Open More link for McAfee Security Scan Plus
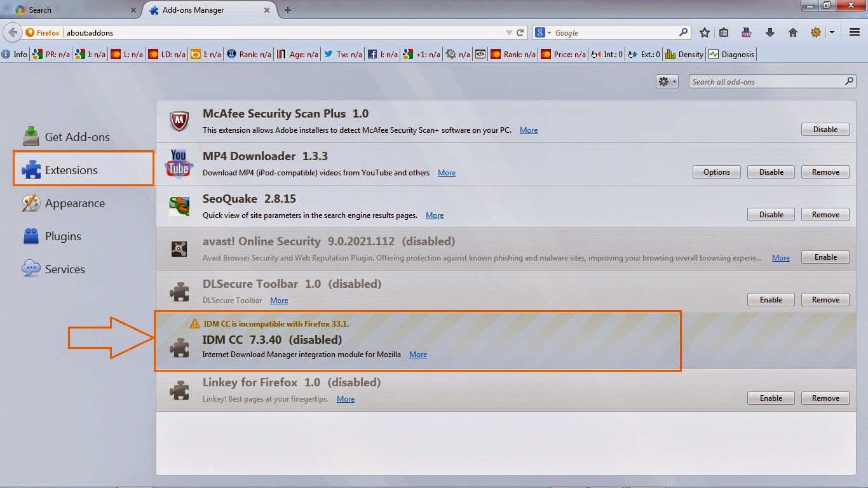The width and height of the screenshot is (868, 488). [529, 130]
